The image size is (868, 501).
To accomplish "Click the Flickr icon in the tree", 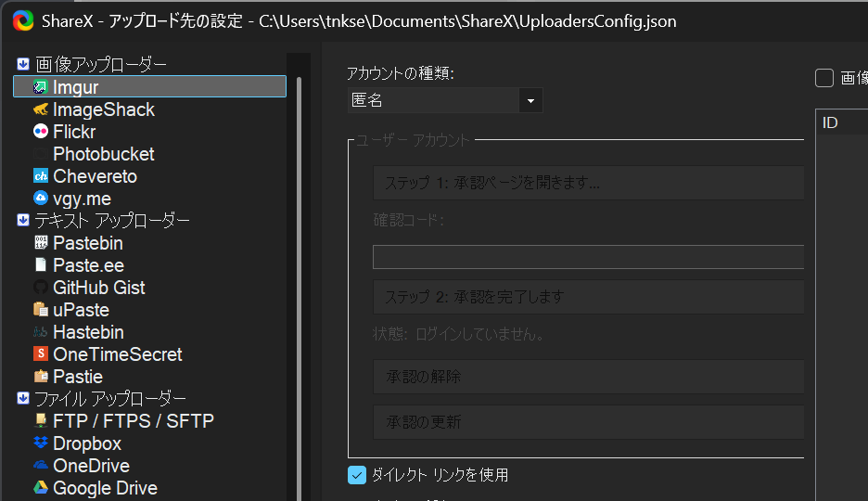I will coord(41,132).
